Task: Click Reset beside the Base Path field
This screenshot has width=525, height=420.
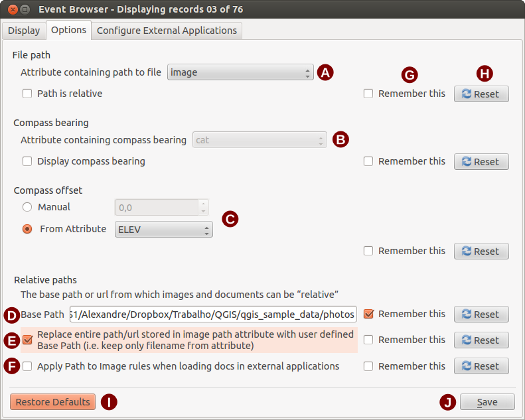Action: 481,315
